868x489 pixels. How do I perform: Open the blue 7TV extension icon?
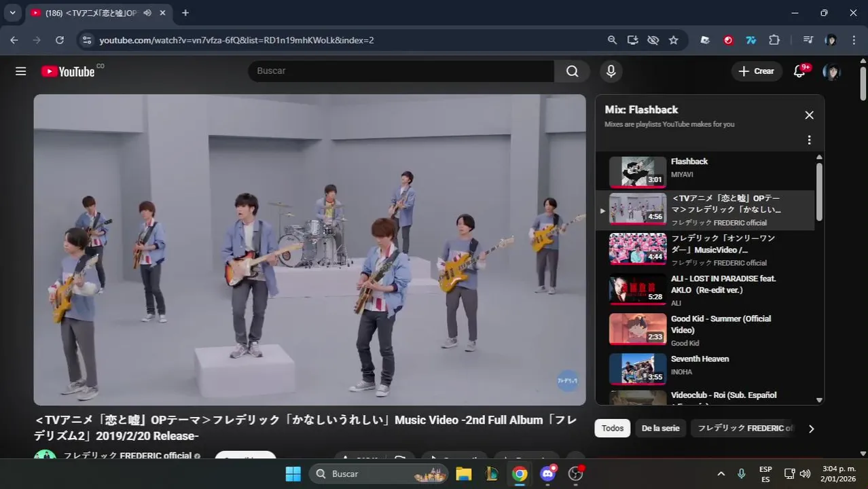click(x=751, y=40)
